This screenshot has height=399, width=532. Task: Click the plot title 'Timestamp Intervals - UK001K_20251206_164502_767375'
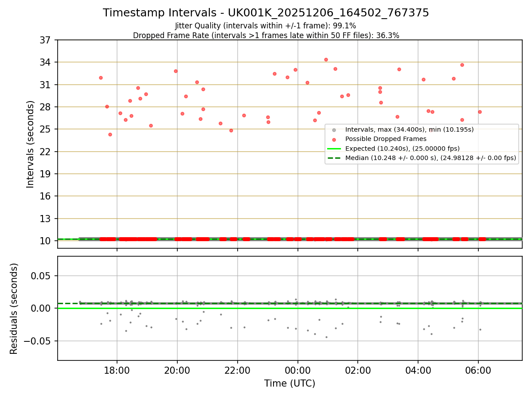266,13
